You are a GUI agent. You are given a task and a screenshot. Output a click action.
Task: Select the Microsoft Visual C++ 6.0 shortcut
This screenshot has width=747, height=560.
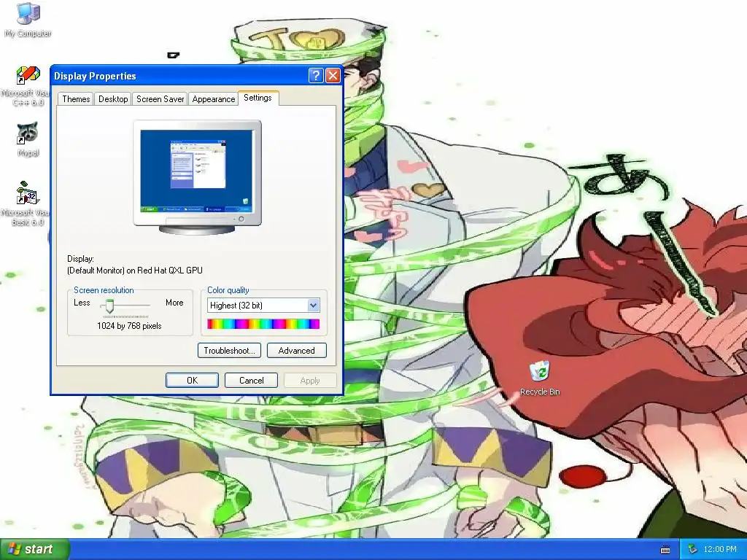pos(28,86)
